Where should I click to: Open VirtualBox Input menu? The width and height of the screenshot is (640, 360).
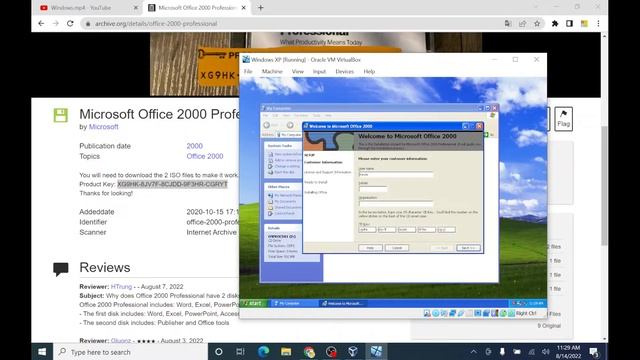(x=319, y=71)
